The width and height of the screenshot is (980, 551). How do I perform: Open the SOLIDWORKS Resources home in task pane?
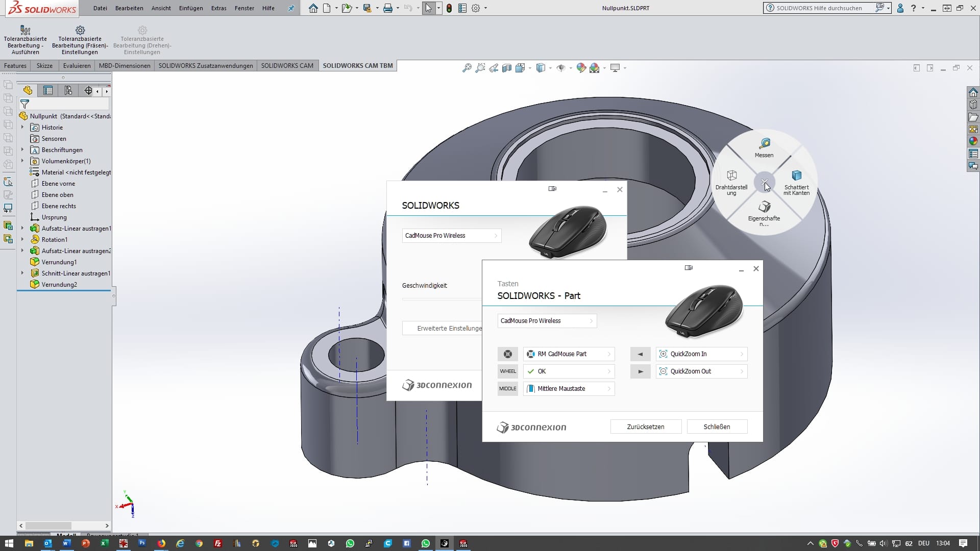(x=973, y=92)
